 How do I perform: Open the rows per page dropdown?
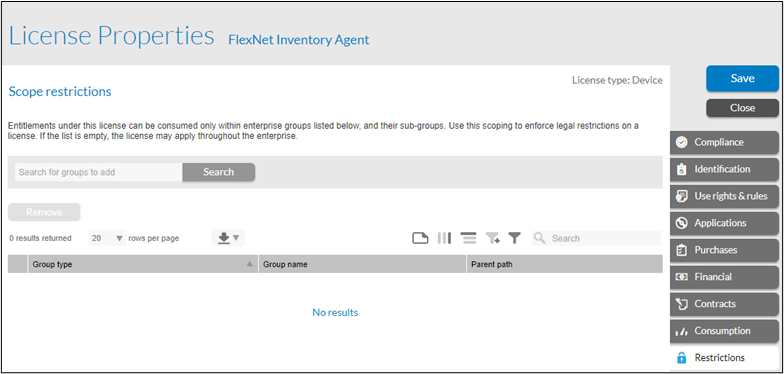click(107, 238)
